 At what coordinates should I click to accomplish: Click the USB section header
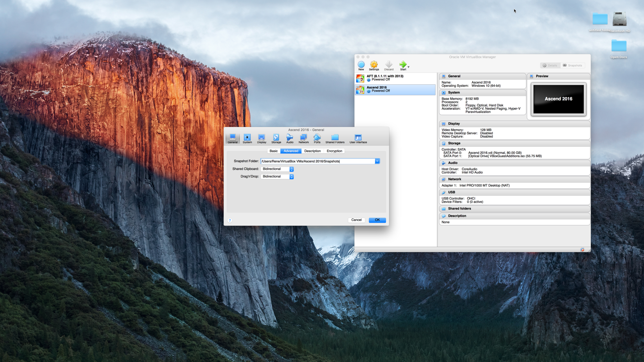pos(515,192)
